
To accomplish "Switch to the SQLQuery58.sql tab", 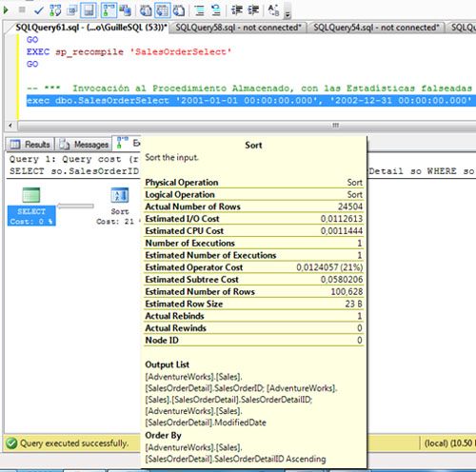I will 238,28.
